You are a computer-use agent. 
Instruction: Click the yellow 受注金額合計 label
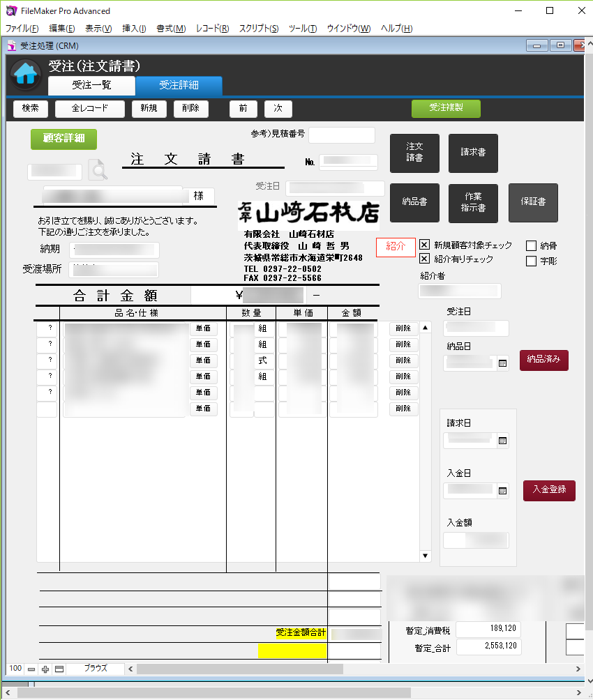click(x=301, y=632)
